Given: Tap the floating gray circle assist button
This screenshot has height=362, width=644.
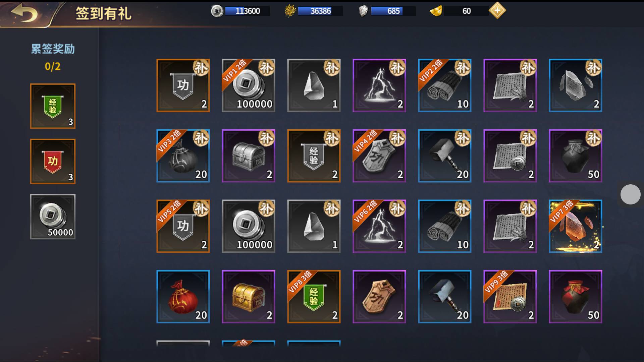Looking at the screenshot, I should point(630,194).
